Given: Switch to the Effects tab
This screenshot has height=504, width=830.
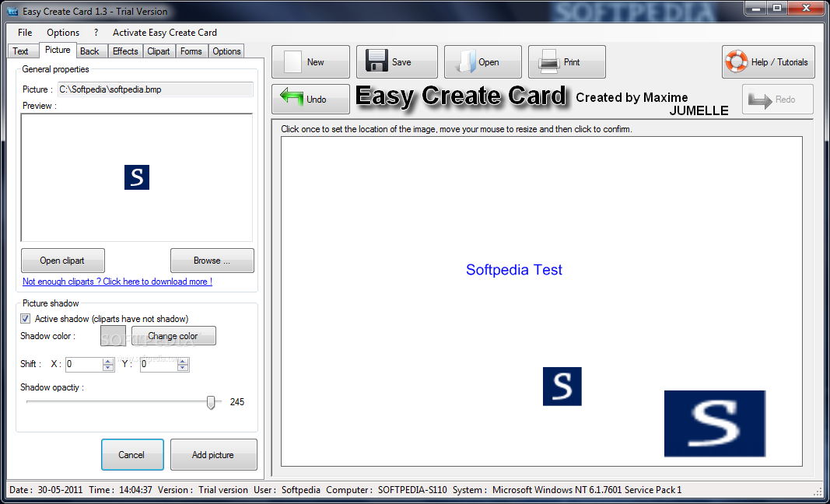Looking at the screenshot, I should 125,51.
